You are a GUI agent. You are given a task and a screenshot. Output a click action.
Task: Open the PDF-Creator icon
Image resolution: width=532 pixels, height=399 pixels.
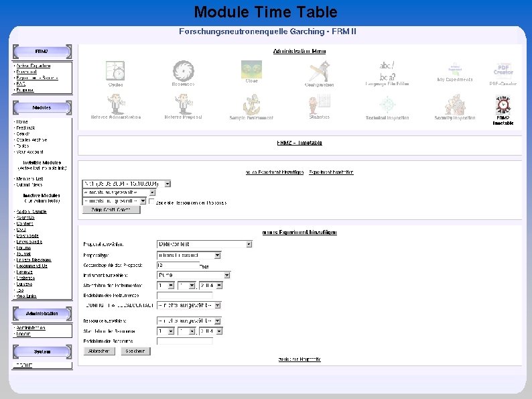pos(503,71)
